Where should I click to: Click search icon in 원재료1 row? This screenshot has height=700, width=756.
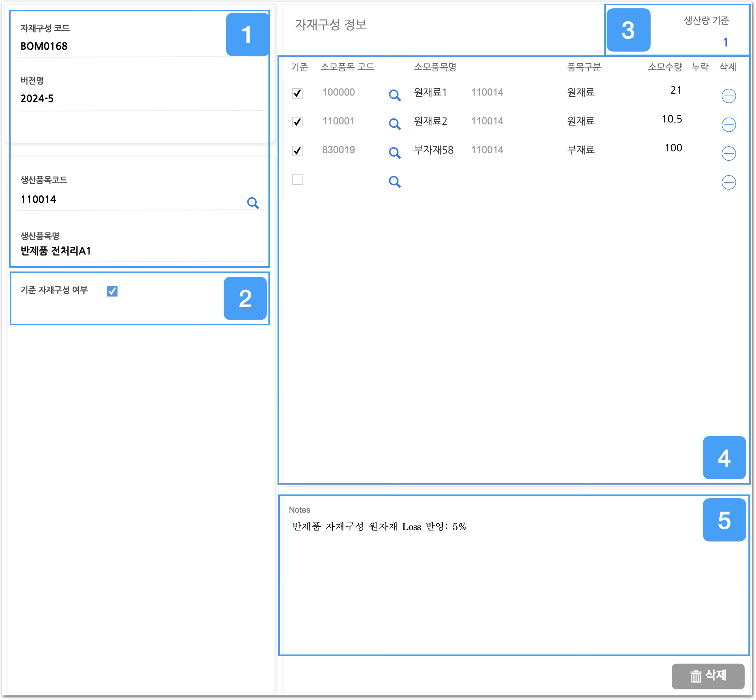(x=395, y=95)
